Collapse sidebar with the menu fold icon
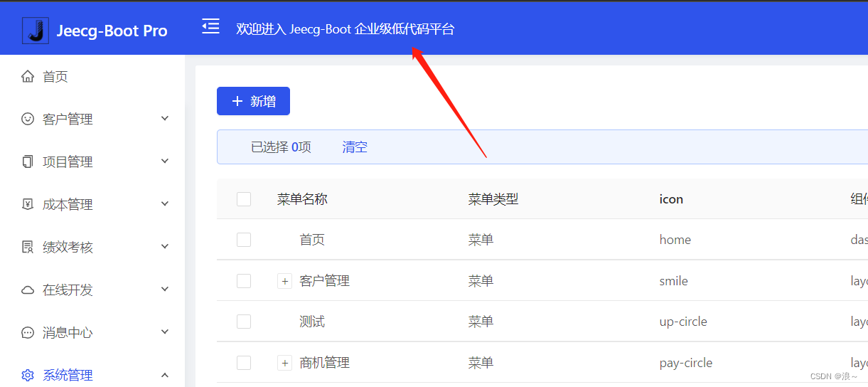This screenshot has height=387, width=868. [210, 27]
